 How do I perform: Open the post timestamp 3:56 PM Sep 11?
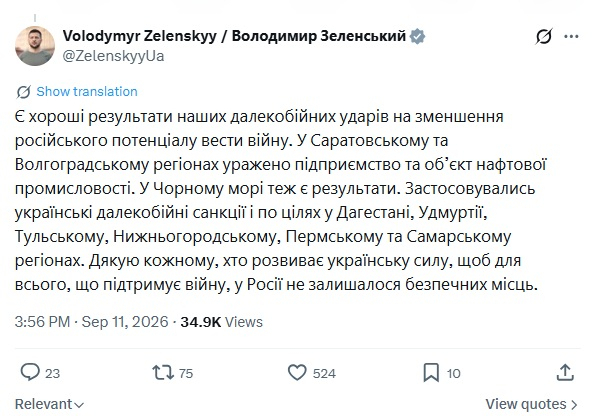coord(91,322)
